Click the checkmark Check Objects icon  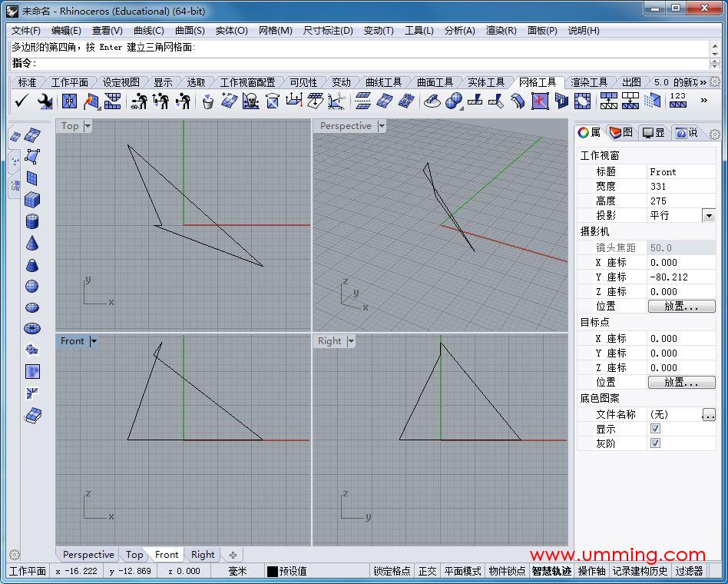point(21,101)
